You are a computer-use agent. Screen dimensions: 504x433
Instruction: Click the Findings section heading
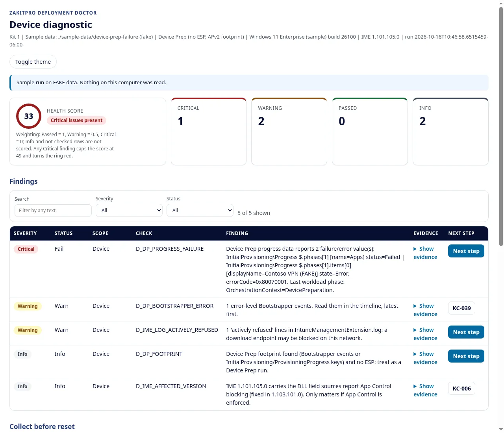(x=24, y=181)
